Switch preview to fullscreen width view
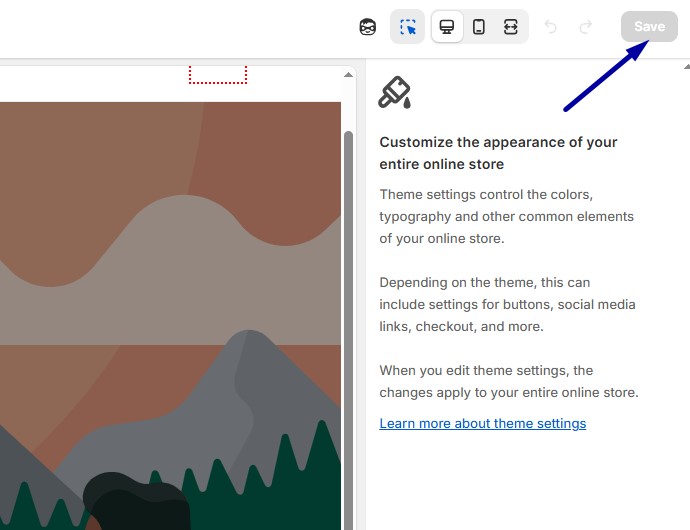 [x=510, y=27]
